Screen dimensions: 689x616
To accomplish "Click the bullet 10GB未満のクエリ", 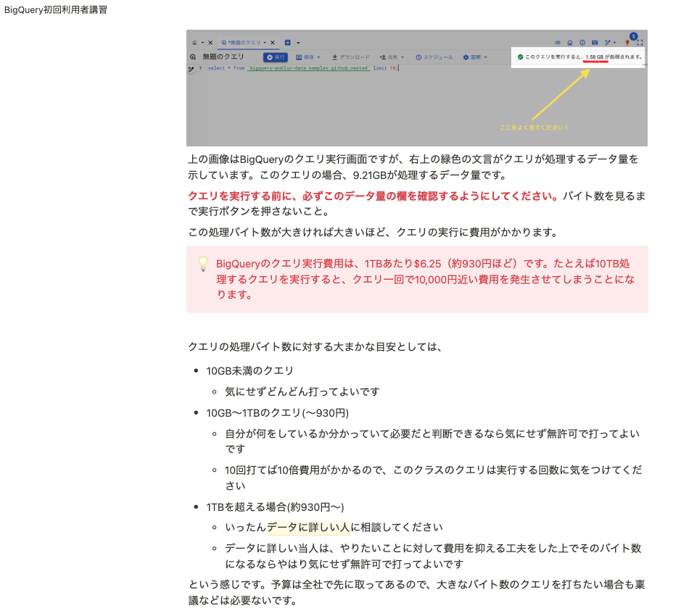I will coord(249,371).
